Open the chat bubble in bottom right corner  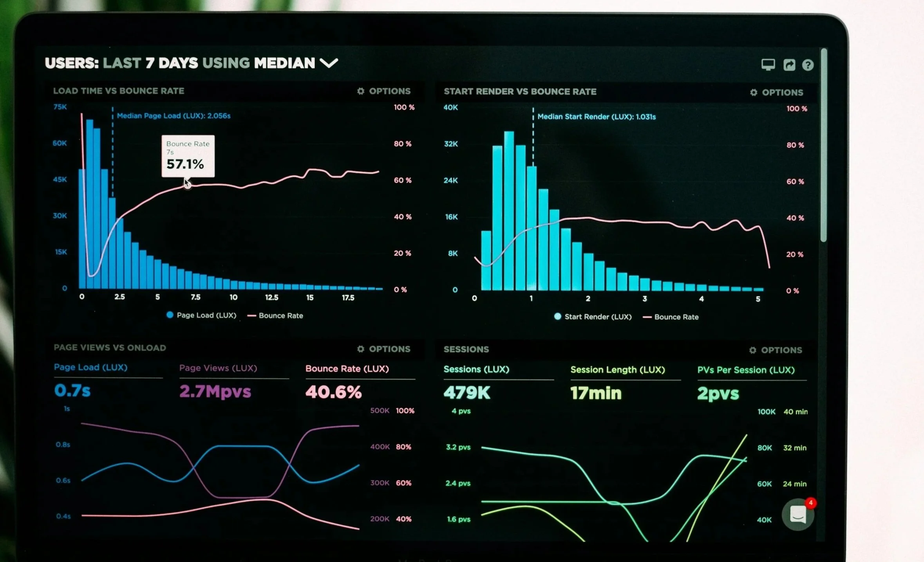click(x=798, y=515)
